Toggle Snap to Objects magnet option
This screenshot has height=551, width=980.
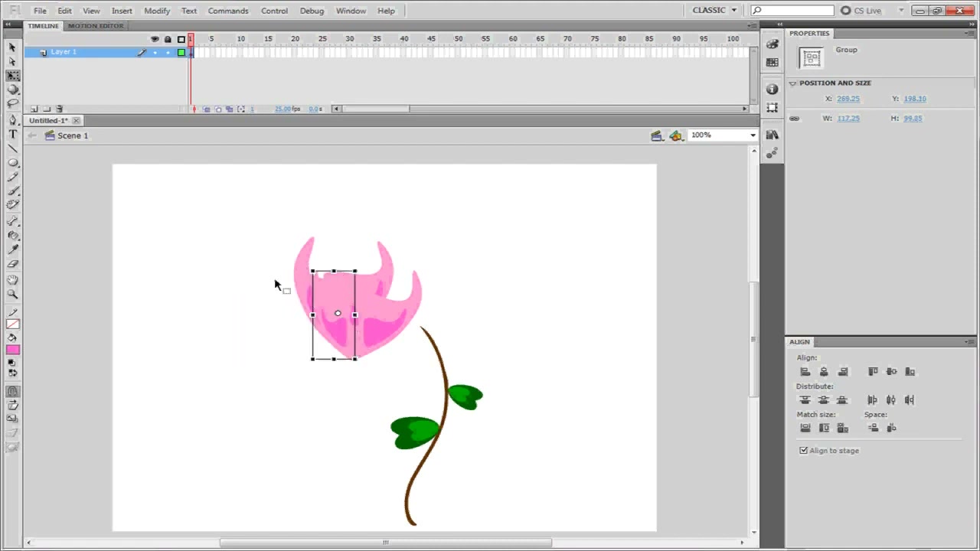(x=12, y=391)
